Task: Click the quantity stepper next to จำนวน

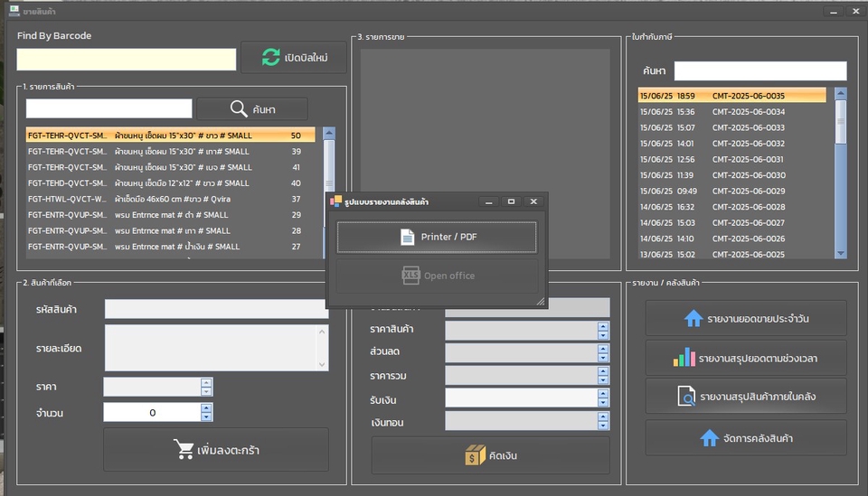Action: 206,412
